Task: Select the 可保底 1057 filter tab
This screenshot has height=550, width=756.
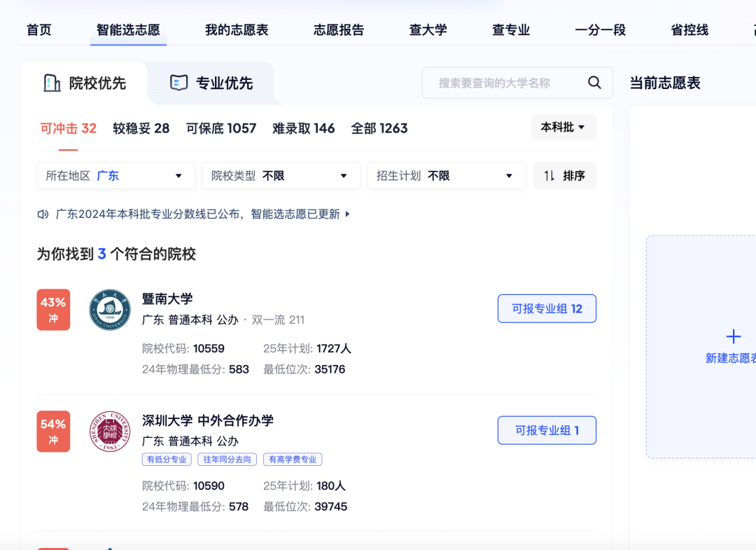Action: (x=221, y=128)
